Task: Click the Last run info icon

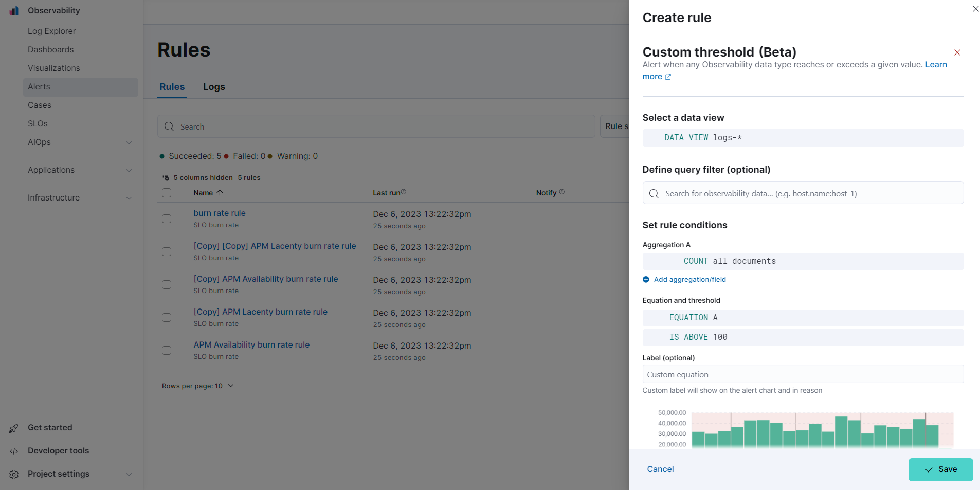Action: (404, 192)
